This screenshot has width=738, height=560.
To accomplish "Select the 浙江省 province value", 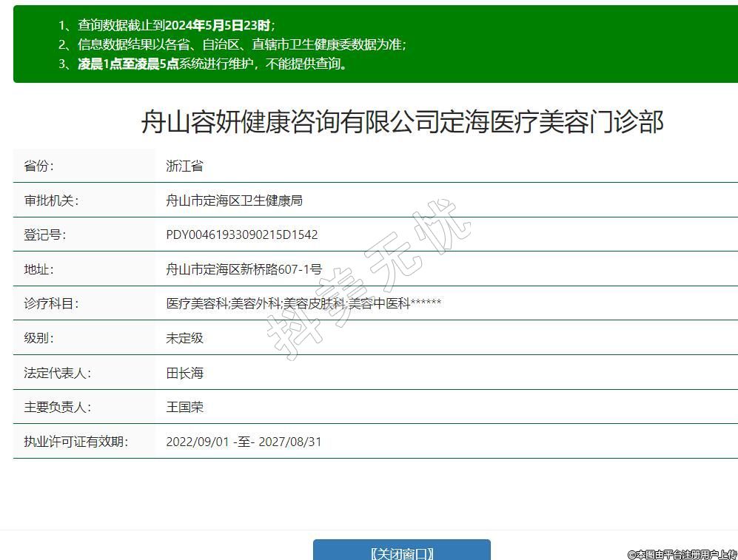I will (x=184, y=166).
